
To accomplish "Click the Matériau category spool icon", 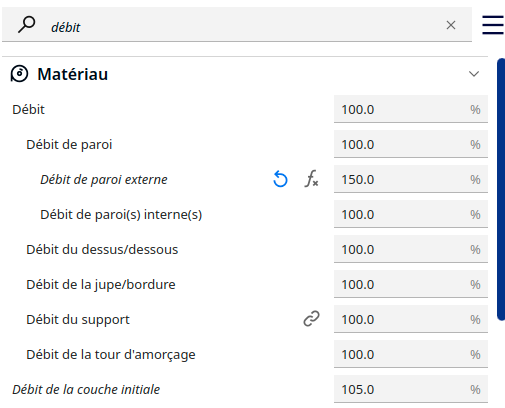I will pyautogui.click(x=19, y=74).
